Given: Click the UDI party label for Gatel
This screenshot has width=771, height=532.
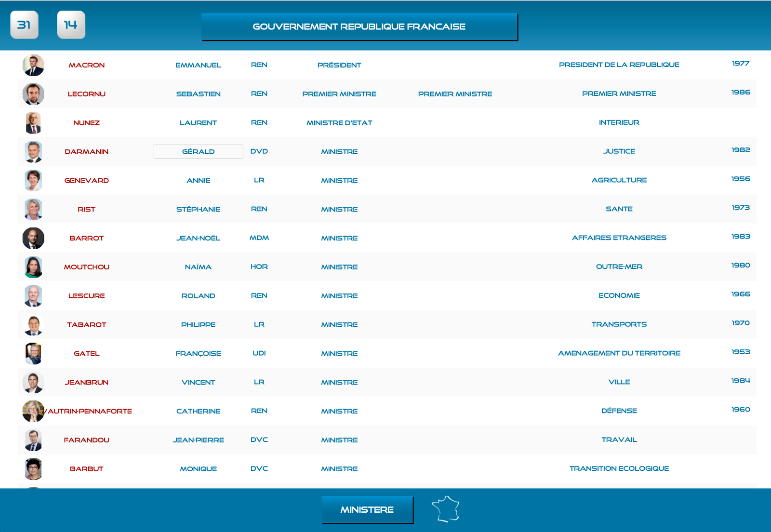Looking at the screenshot, I should point(259,353).
